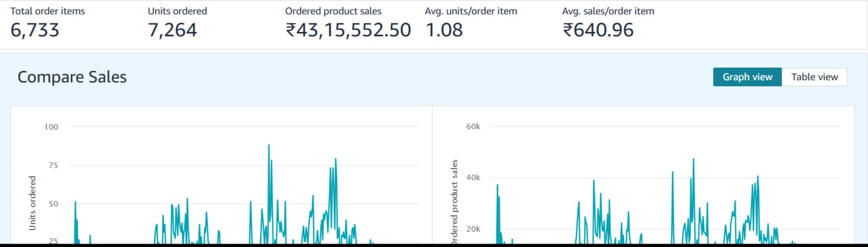Click the Avg. units/order item label
This screenshot has height=247, width=868.
(471, 11)
